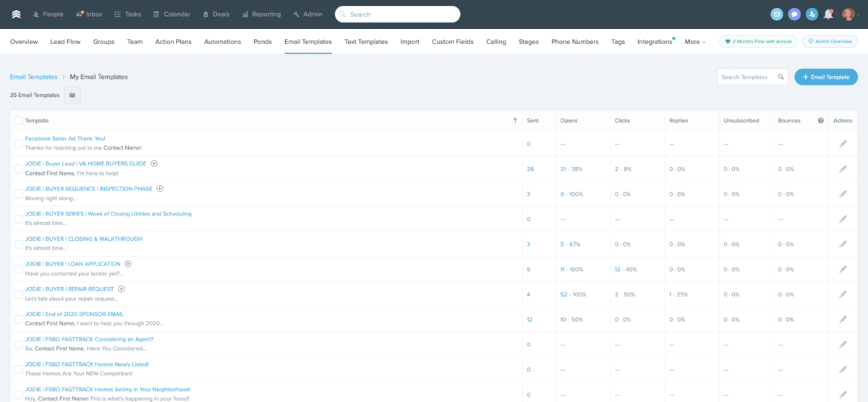Click the Email Templates breadcrumb link
Viewport: 868px width, 402px height.
click(33, 77)
